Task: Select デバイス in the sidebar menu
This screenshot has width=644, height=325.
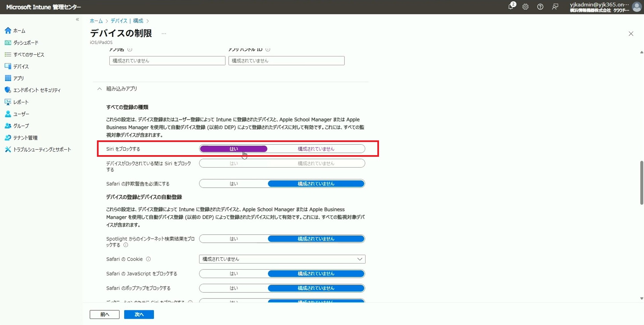Action: point(21,66)
